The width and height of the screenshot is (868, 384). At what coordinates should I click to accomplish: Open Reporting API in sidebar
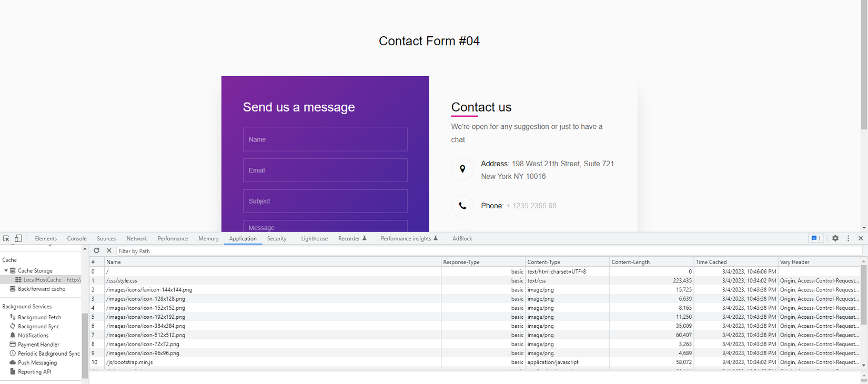point(35,371)
